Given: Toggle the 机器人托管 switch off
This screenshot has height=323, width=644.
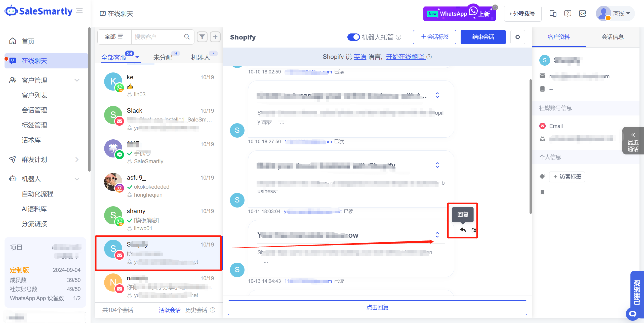Looking at the screenshot, I should point(353,37).
